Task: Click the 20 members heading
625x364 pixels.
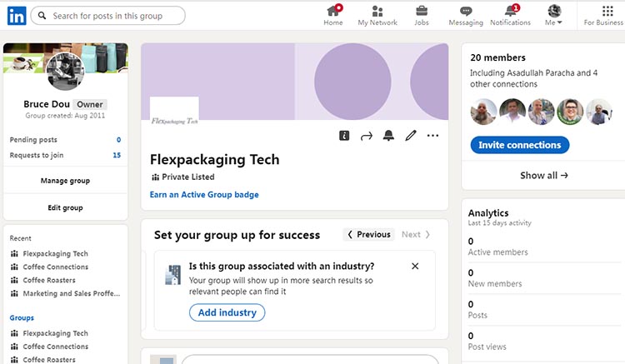Action: click(497, 57)
